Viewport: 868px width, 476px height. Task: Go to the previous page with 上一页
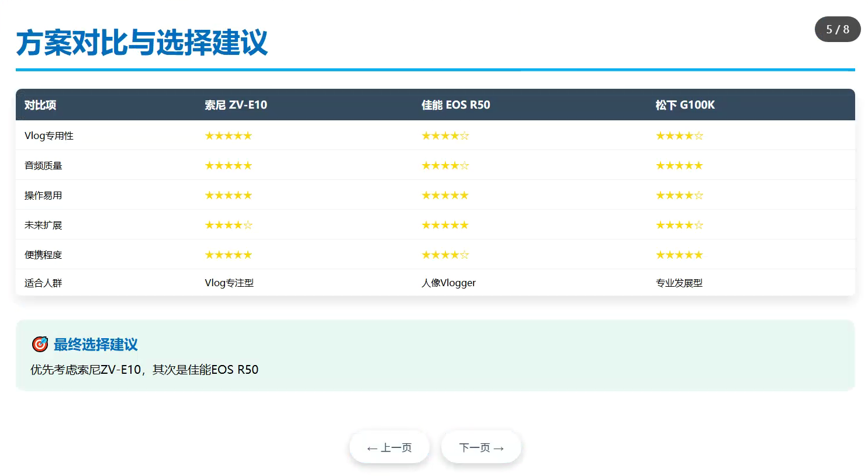[389, 447]
